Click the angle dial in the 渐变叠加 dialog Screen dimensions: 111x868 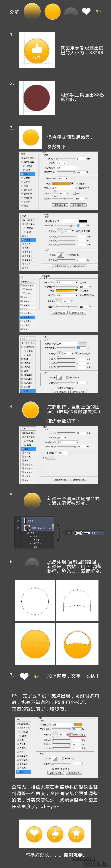[x=59, y=301]
